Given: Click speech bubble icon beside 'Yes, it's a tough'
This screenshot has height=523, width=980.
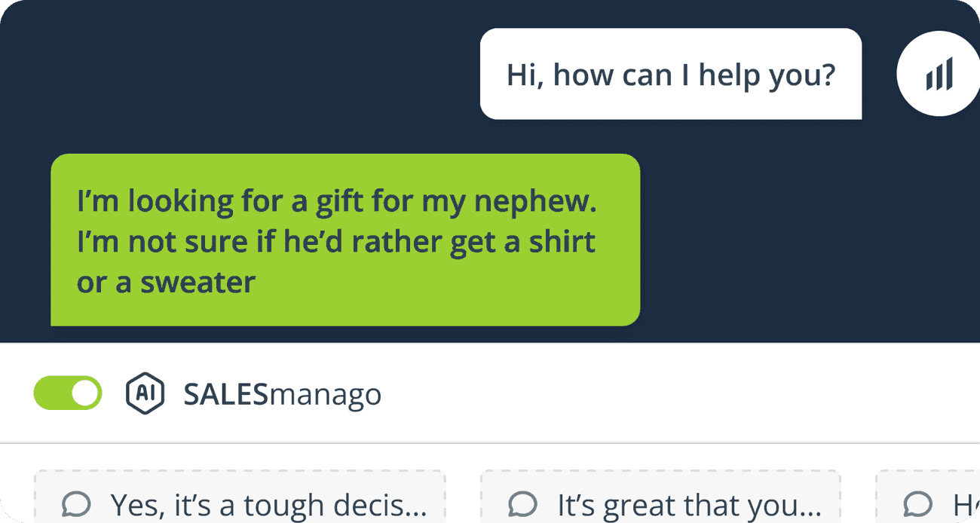Looking at the screenshot, I should [77, 503].
